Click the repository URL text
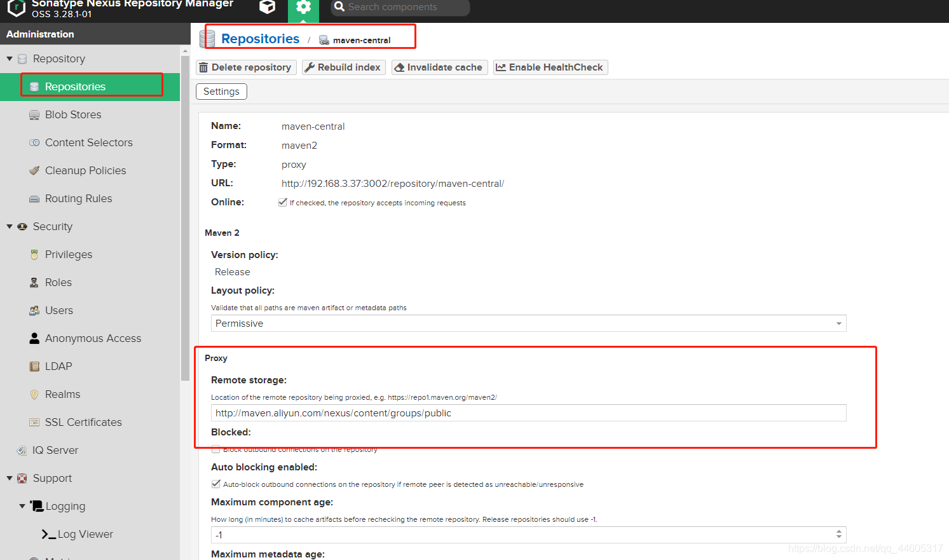This screenshot has height=560, width=949. point(393,184)
